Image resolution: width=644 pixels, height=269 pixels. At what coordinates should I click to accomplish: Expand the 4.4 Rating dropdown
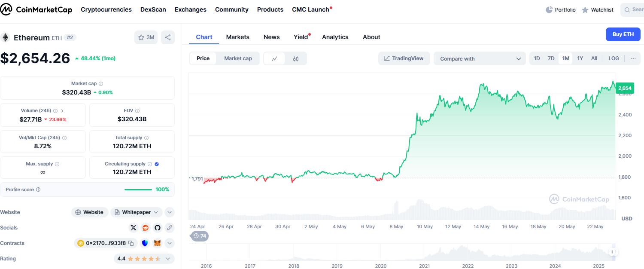(x=144, y=259)
